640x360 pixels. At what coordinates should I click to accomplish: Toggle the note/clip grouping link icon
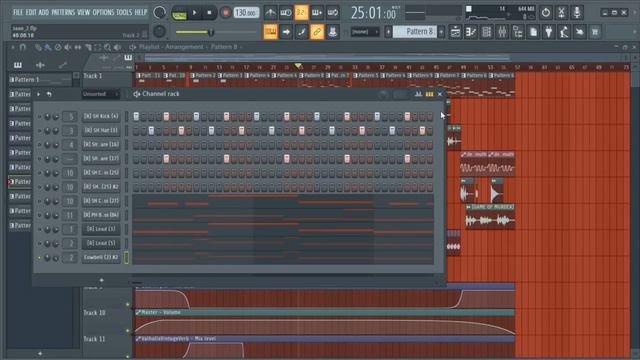pos(317,32)
